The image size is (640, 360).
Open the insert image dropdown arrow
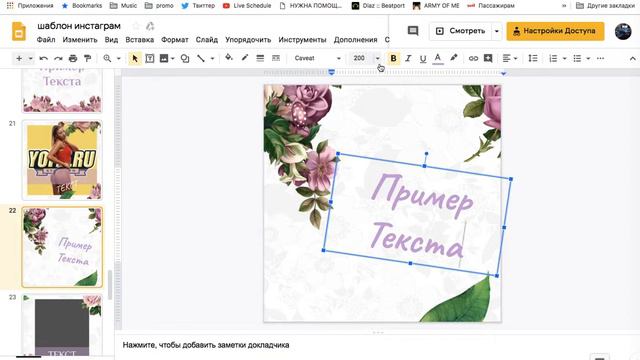173,59
